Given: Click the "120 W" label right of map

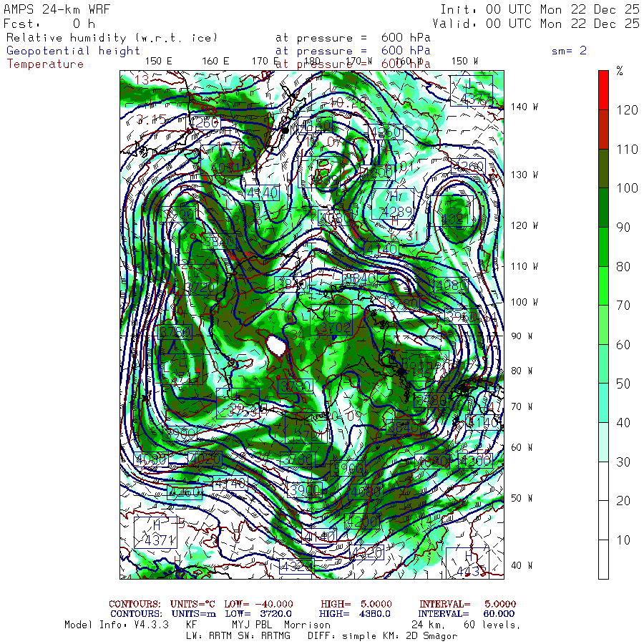Looking at the screenshot, I should 525,225.
